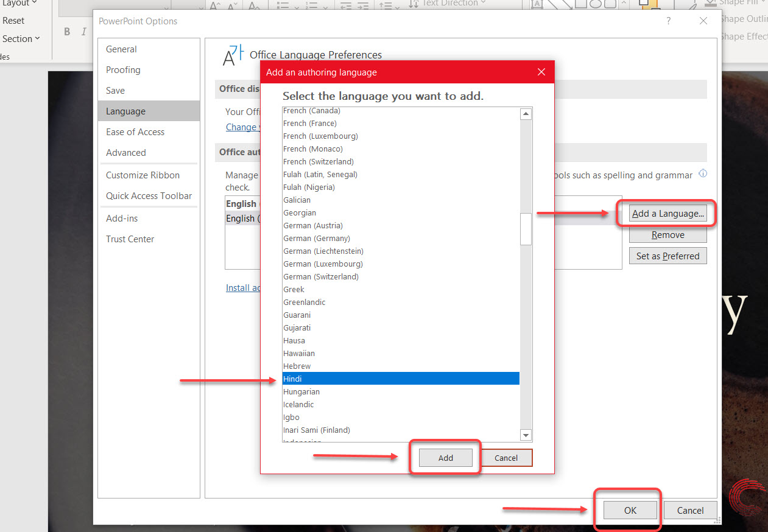Select French (Canada) in the list
Viewport: 768px width, 532px height.
click(401, 111)
